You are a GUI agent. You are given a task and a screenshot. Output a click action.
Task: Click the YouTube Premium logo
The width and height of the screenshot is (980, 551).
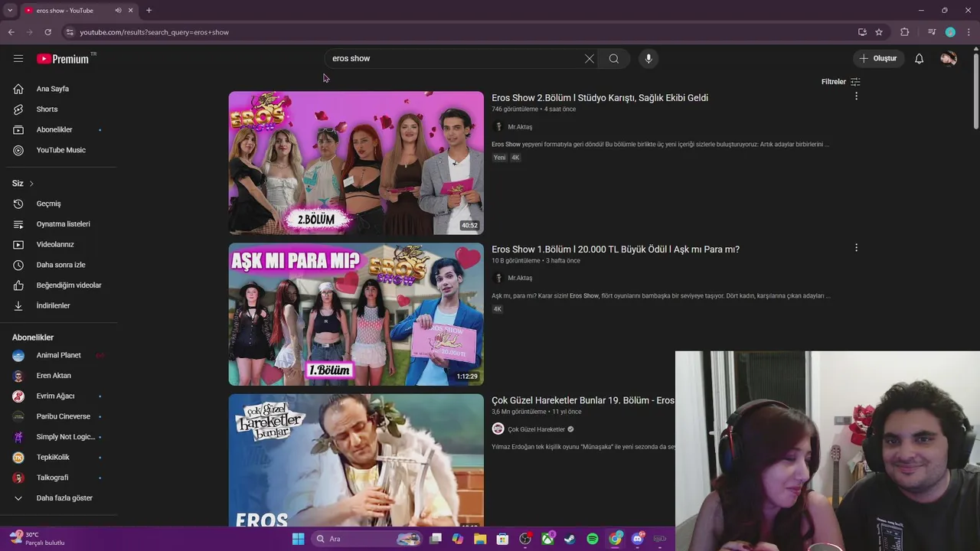63,59
